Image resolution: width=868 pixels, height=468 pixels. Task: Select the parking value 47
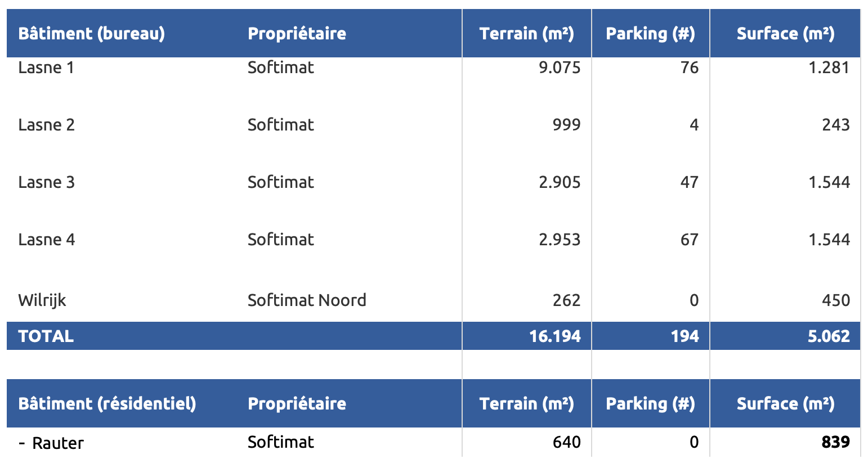tap(689, 182)
